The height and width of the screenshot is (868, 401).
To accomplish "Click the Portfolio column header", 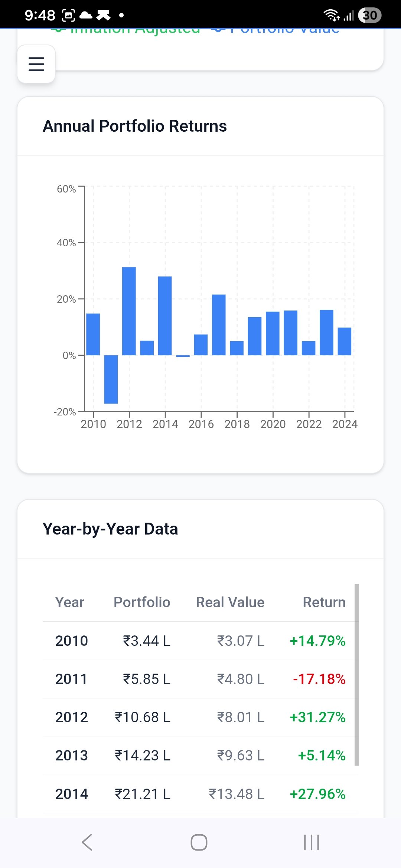I will pyautogui.click(x=142, y=602).
